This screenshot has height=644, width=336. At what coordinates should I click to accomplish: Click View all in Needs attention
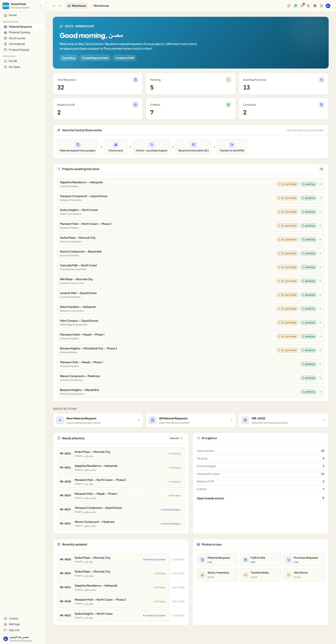[x=176, y=438]
